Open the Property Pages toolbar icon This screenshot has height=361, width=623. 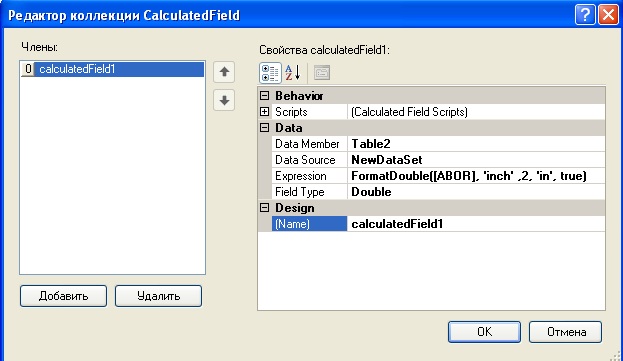click(x=322, y=73)
